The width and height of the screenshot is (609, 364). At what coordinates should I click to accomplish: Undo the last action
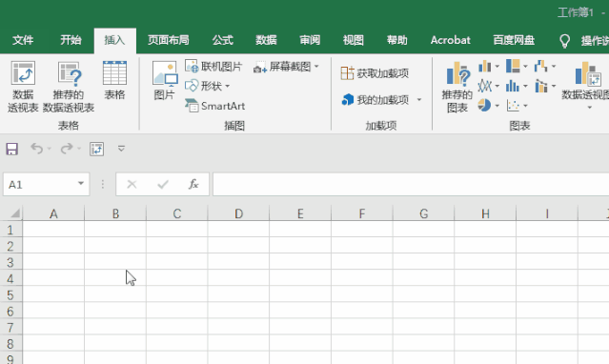(36, 149)
